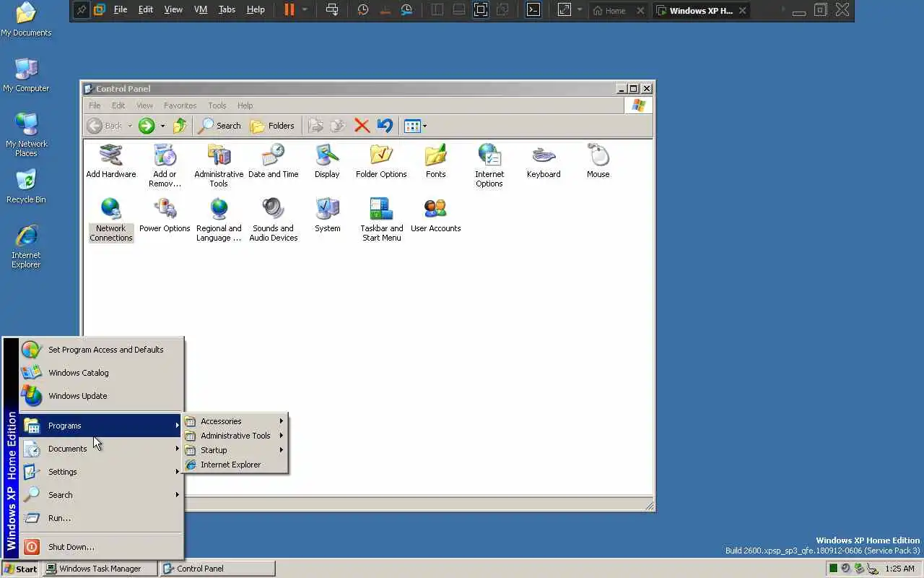
Task: Click the Folders toolbar button
Action: point(272,126)
